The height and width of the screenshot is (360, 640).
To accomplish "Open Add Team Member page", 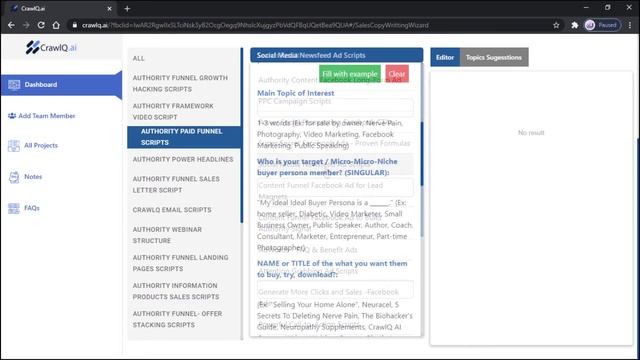I will point(47,116).
